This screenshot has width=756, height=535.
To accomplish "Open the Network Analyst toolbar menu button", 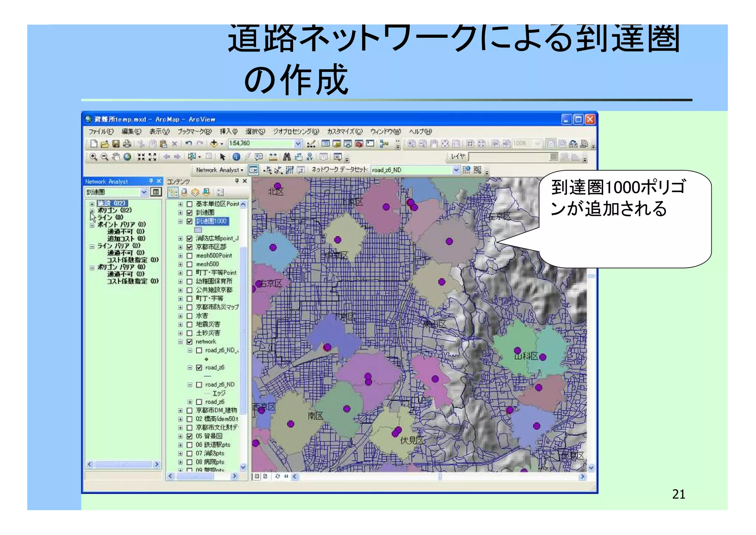I will tap(220, 170).
